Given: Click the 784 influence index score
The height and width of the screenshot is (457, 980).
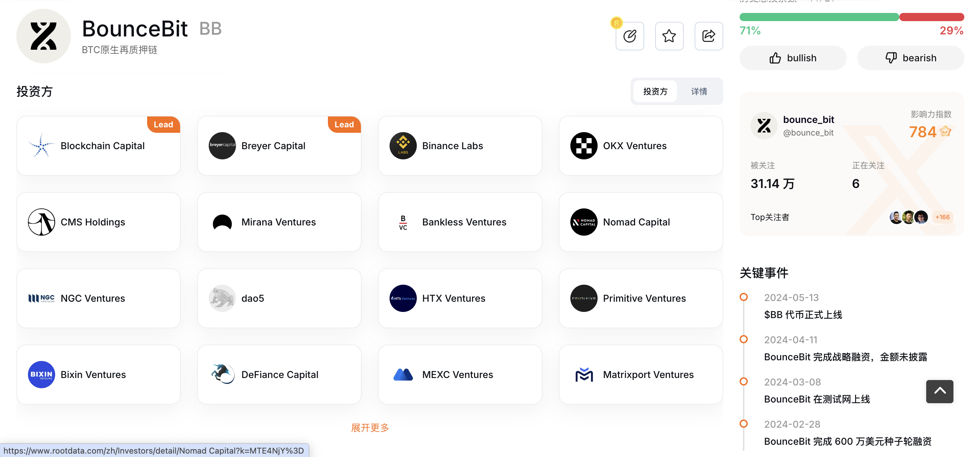Looking at the screenshot, I should pos(922,132).
